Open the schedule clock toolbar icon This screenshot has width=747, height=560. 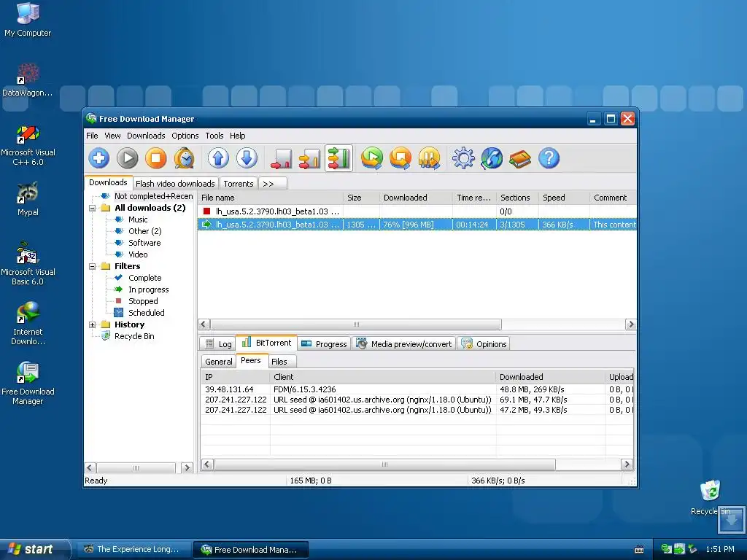pos(185,158)
